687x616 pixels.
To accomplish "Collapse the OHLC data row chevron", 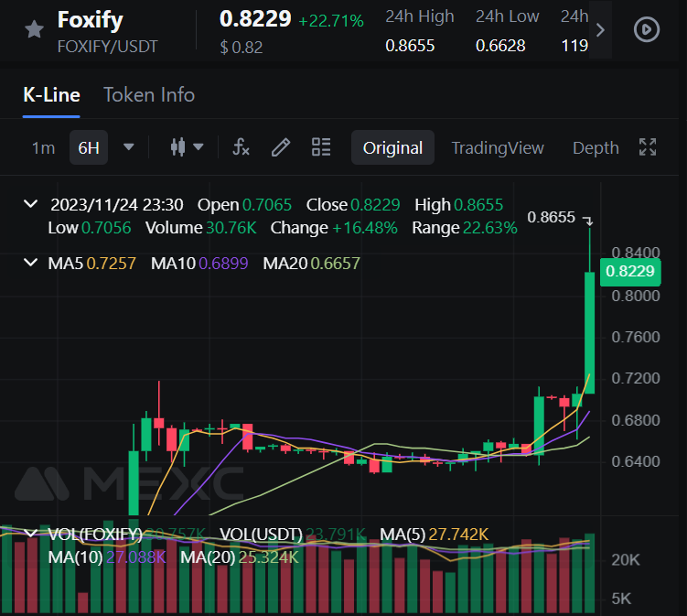I will coord(31,204).
